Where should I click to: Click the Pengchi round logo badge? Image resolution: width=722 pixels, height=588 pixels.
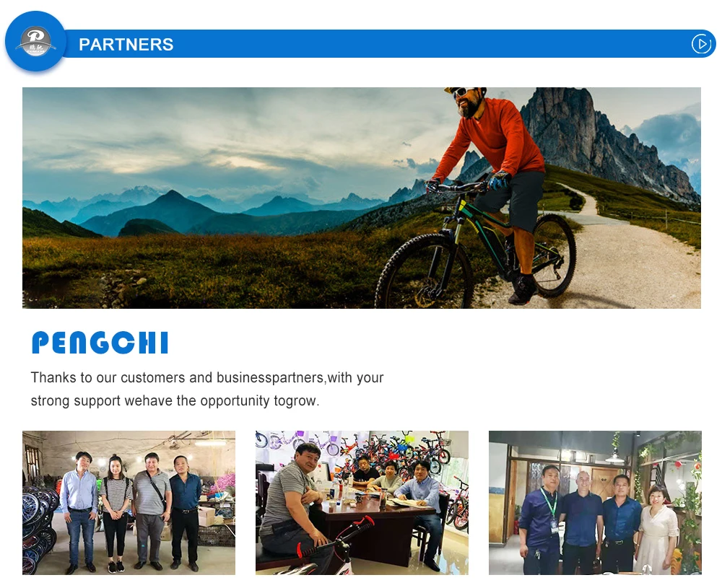pyautogui.click(x=35, y=41)
